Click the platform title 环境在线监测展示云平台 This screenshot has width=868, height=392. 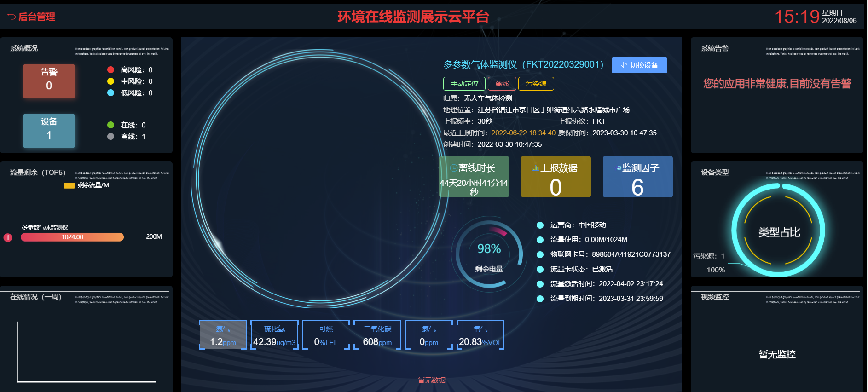coord(413,17)
